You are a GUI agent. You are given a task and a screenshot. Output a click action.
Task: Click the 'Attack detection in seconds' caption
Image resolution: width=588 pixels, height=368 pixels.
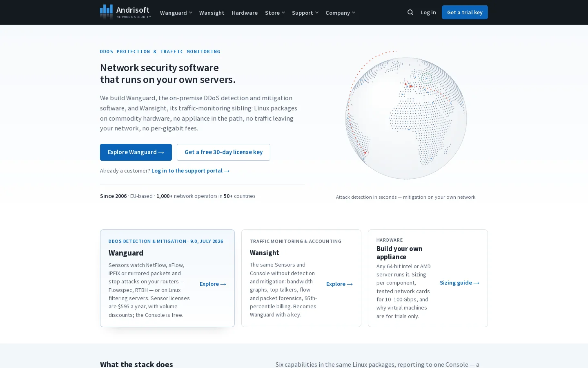[406, 197]
